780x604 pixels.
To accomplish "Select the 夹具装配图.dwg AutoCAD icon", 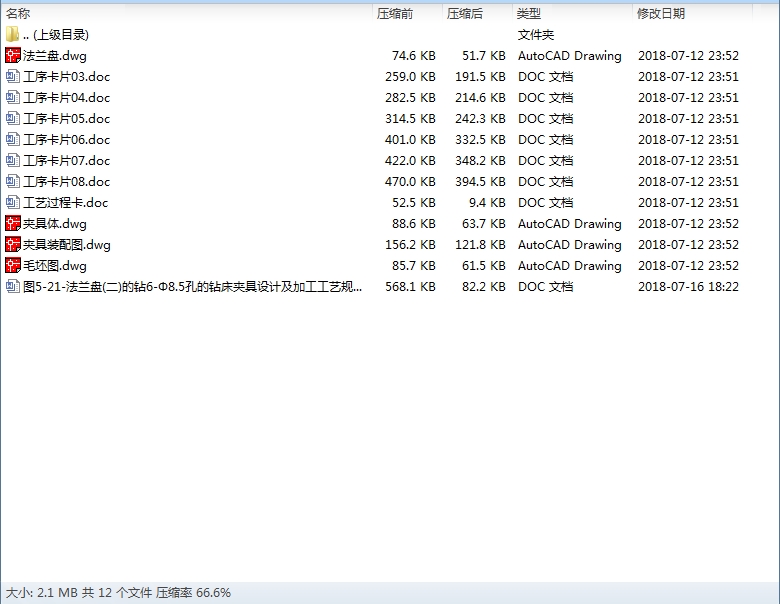I will point(13,244).
